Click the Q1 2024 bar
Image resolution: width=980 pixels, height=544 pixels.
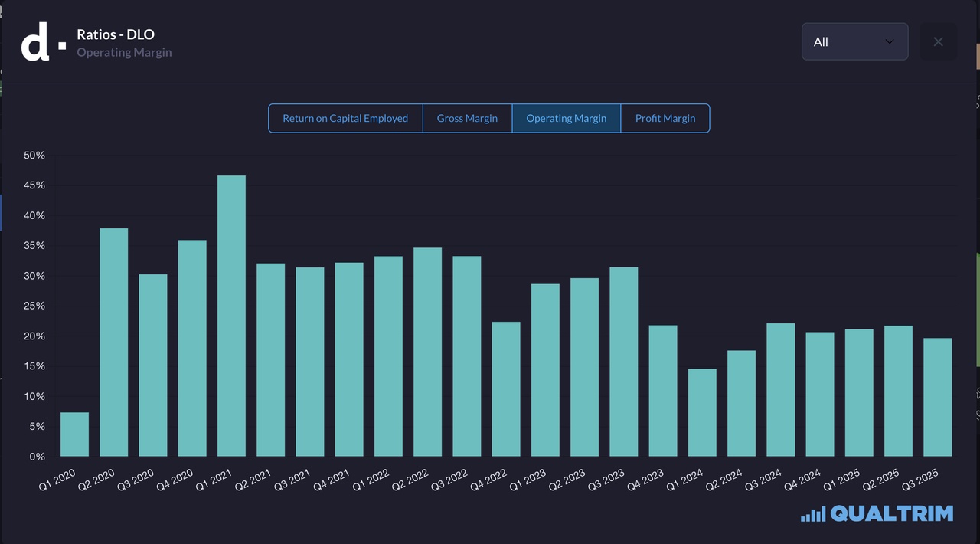pyautogui.click(x=702, y=412)
